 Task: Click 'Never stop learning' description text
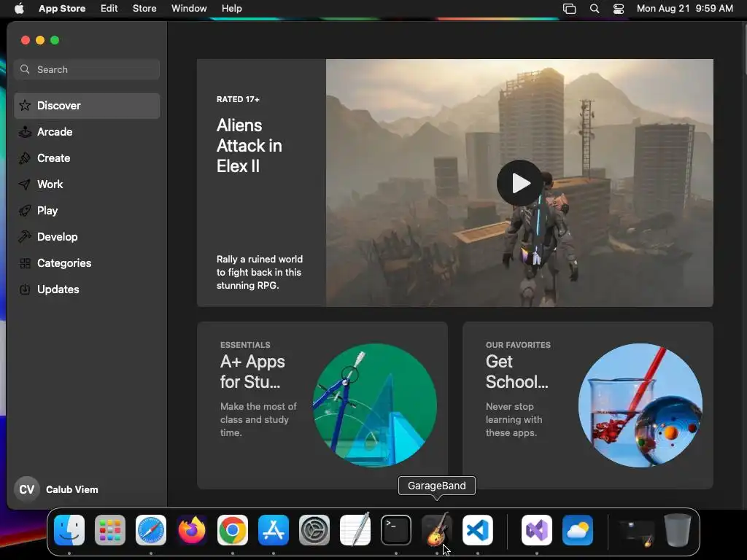pos(514,419)
